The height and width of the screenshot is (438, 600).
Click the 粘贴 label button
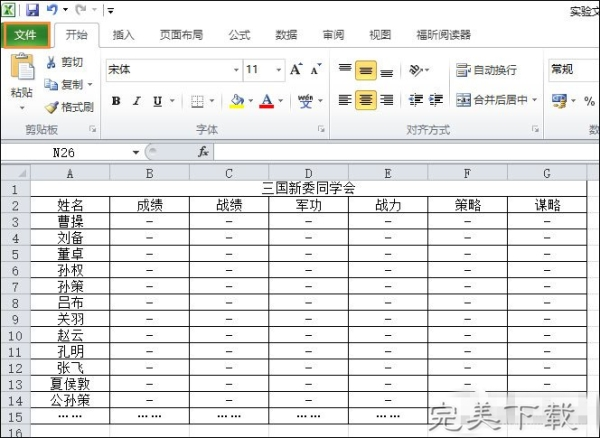tap(22, 92)
